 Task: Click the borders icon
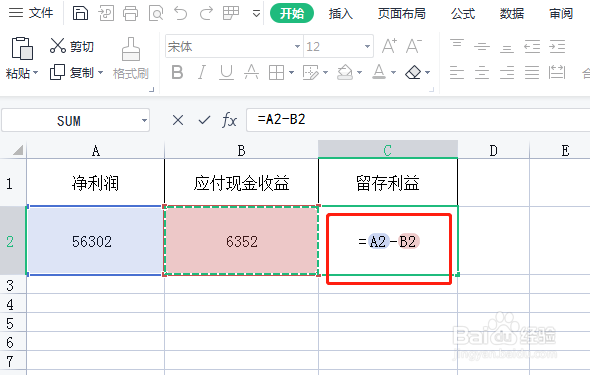[x=276, y=72]
